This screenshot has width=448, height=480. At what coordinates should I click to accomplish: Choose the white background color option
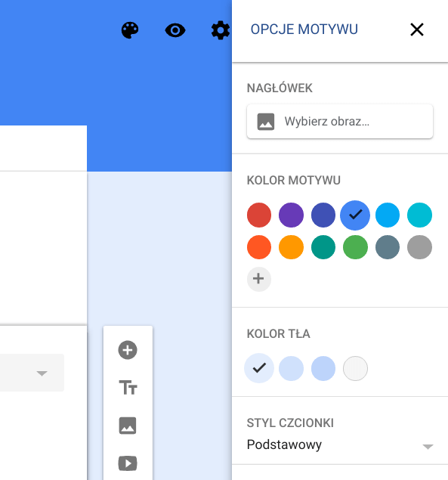pyautogui.click(x=355, y=368)
